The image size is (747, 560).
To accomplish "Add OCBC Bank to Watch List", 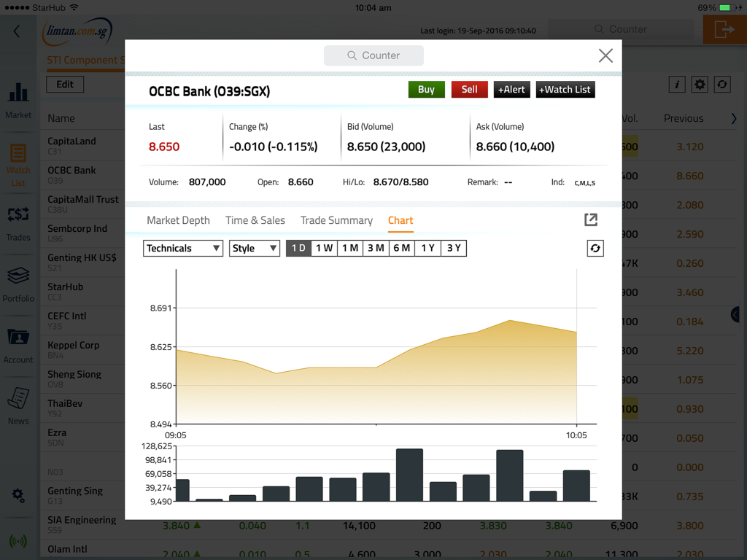I will pyautogui.click(x=565, y=89).
